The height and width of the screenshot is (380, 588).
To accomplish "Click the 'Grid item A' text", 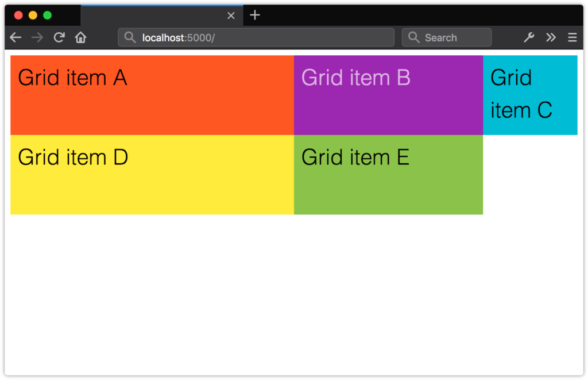I will point(72,78).
